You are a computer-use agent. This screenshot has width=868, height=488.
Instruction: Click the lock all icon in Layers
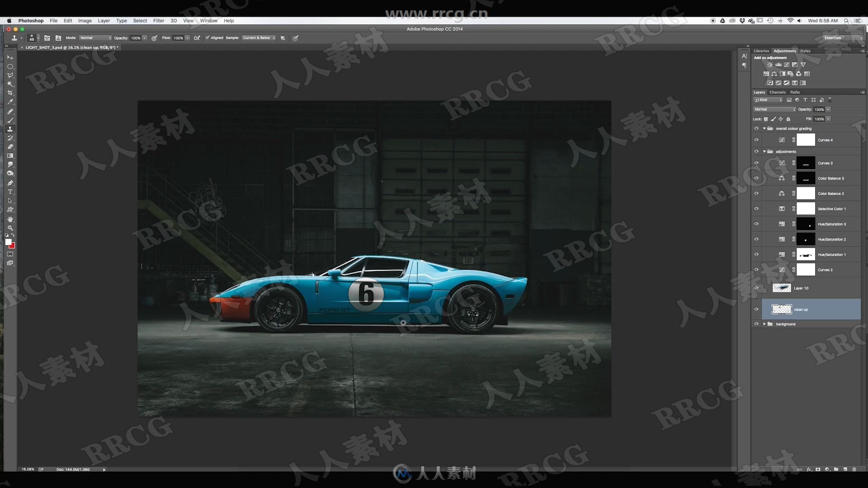788,119
